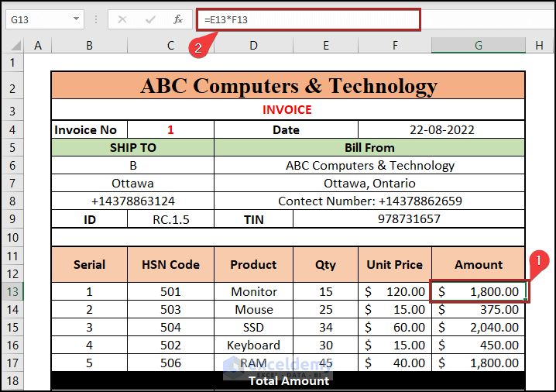Select the TIN value cell 978731657
Image resolution: width=556 pixels, height=392 pixels.
409,218
